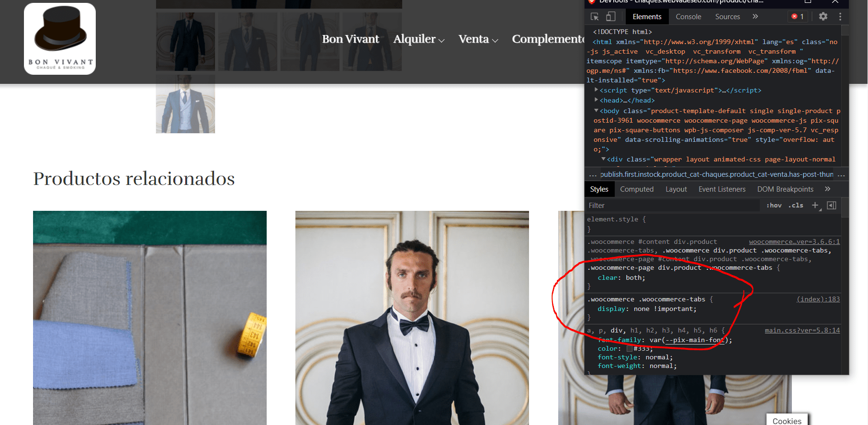868x425 pixels.
Task: Add a new style rule plus icon
Action: point(815,205)
